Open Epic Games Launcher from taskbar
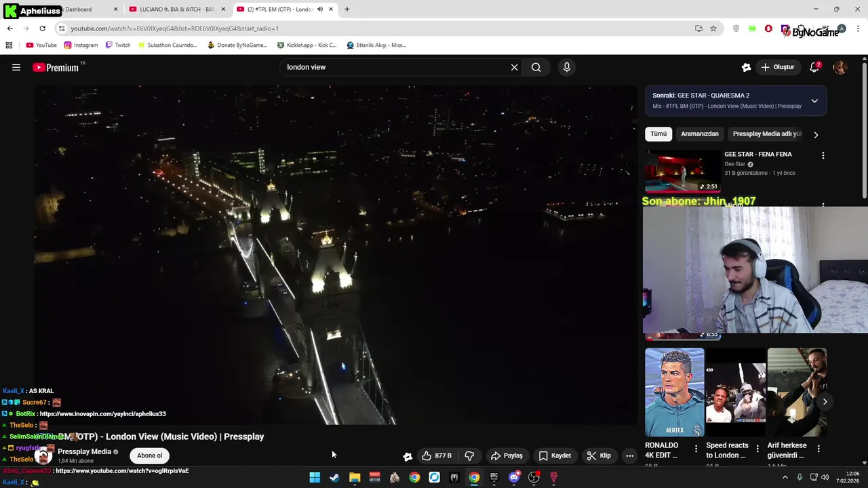Image resolution: width=868 pixels, height=488 pixels. pyautogui.click(x=494, y=478)
